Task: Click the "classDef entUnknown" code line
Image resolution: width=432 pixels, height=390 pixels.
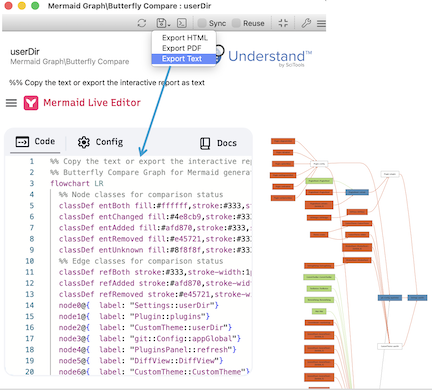Action: coord(155,250)
